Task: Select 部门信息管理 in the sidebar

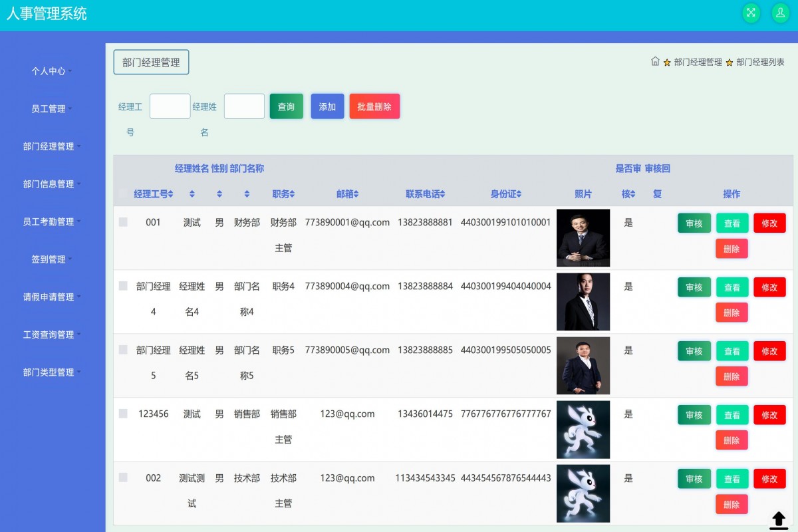Action: (51, 184)
